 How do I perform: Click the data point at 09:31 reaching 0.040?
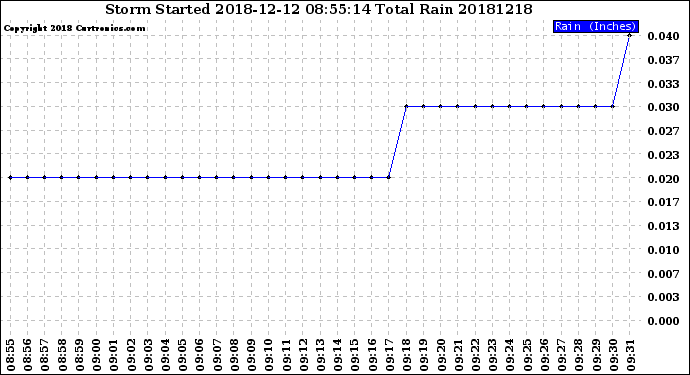click(x=630, y=35)
